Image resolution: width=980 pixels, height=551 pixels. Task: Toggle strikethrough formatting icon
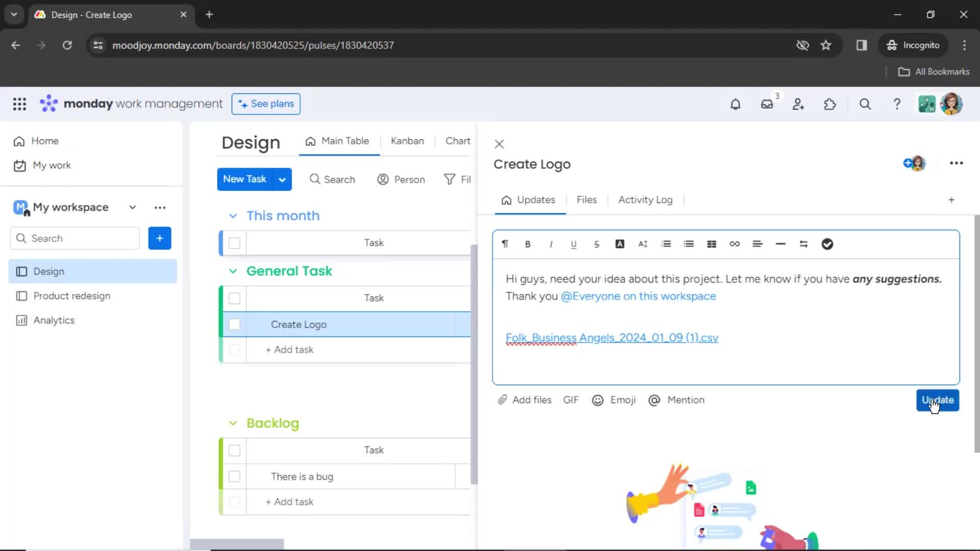coord(597,243)
